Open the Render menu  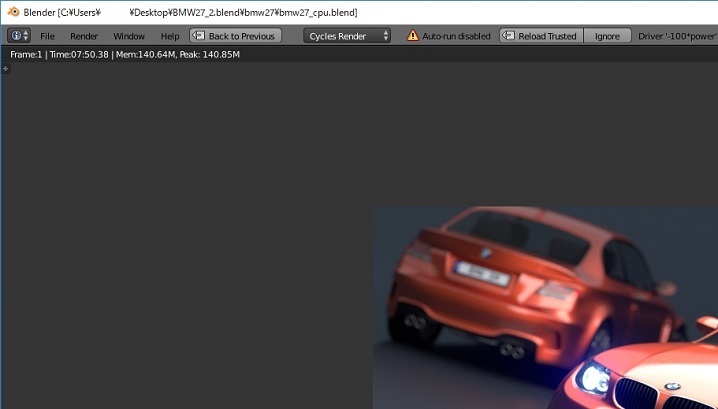tap(84, 36)
